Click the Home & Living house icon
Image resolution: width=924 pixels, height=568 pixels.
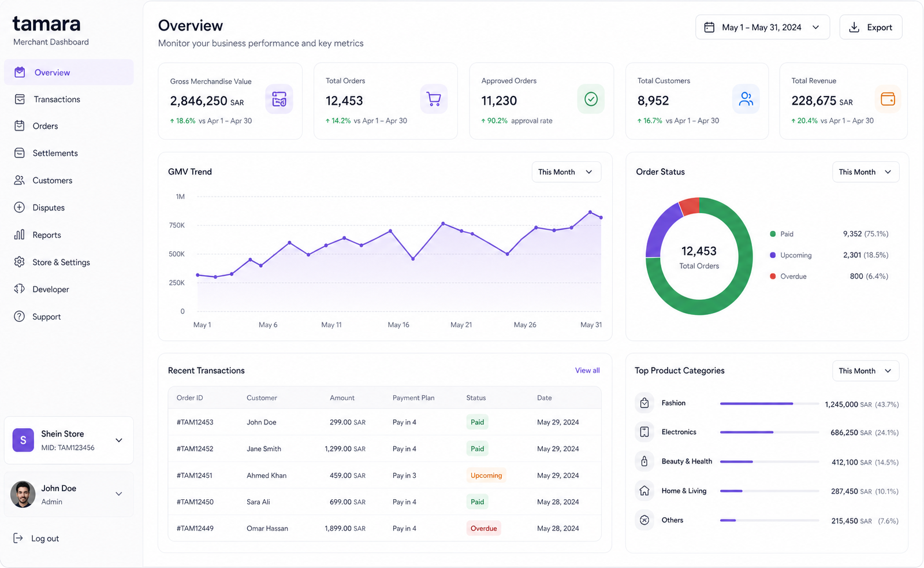(644, 491)
